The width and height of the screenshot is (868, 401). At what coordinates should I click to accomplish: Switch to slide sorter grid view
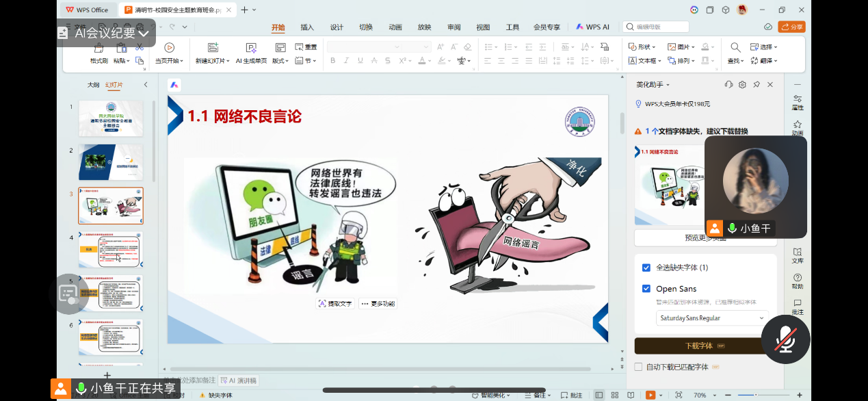coord(614,396)
